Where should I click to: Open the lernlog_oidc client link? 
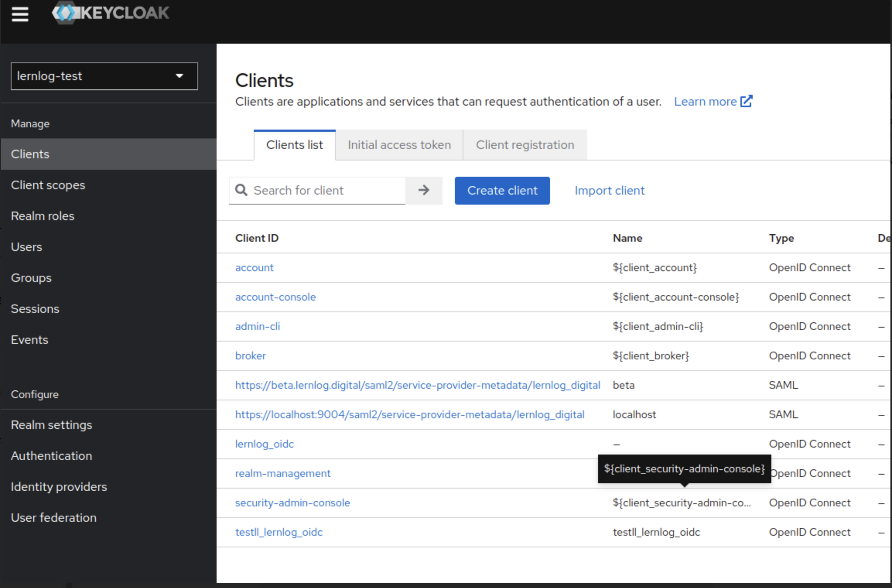264,444
